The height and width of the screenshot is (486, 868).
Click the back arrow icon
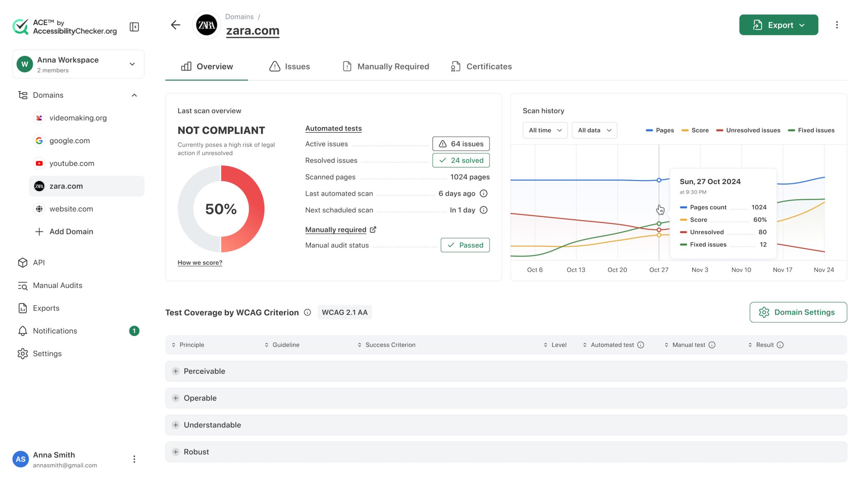pos(175,25)
